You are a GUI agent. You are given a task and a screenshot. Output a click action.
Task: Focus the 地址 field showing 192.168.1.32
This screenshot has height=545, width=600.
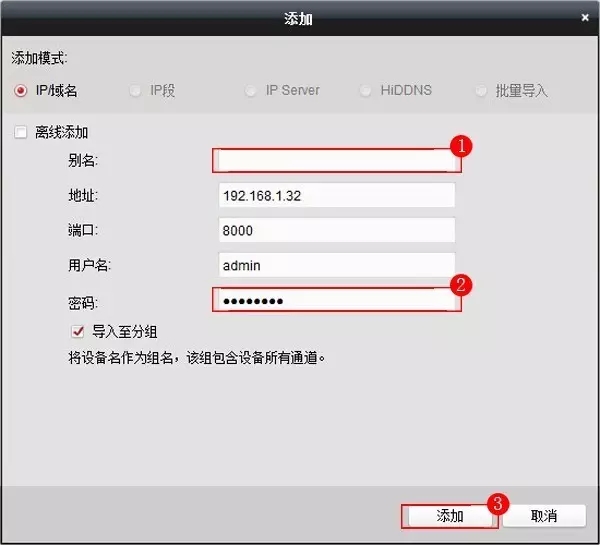tap(335, 196)
